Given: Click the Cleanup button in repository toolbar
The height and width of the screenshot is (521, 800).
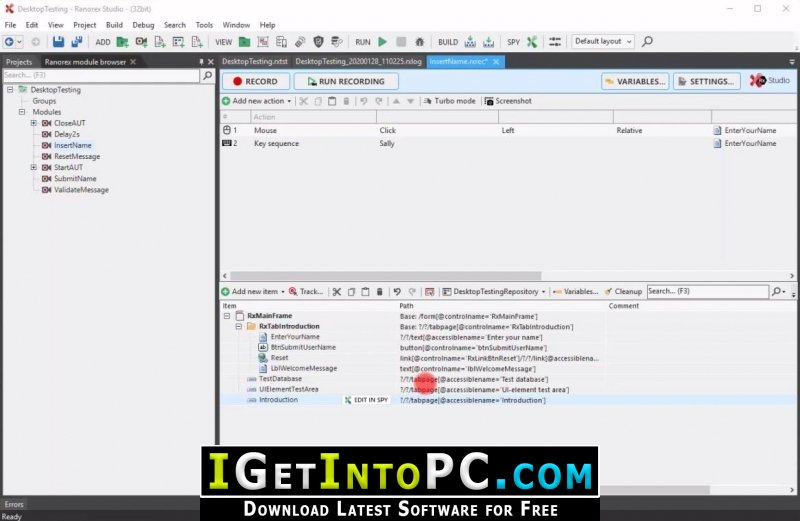Looking at the screenshot, I should [x=623, y=292].
